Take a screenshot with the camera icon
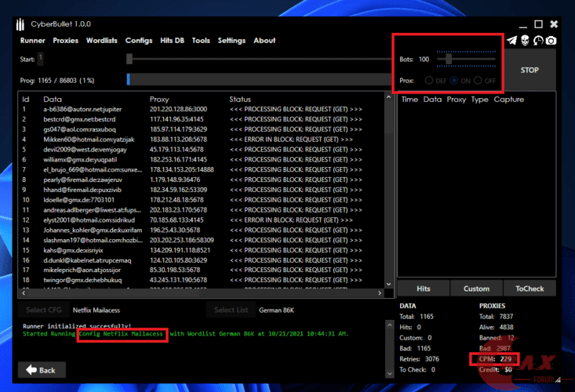This screenshot has height=392, width=575. (x=551, y=40)
